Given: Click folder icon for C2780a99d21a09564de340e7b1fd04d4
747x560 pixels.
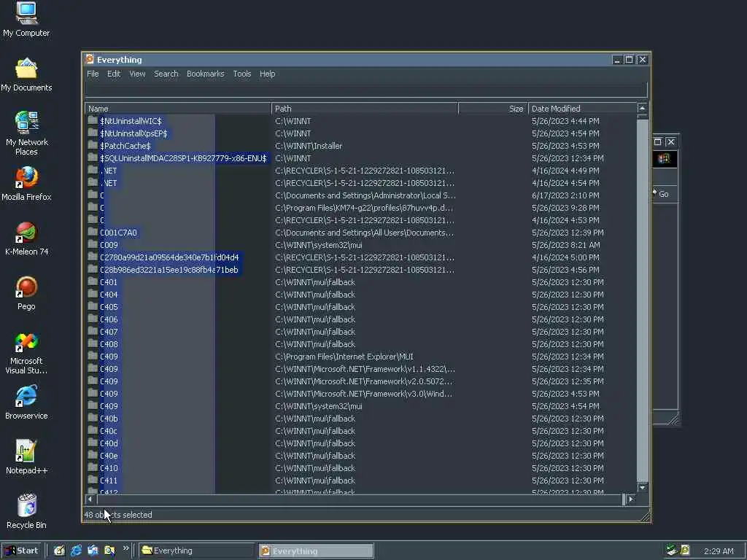Looking at the screenshot, I should (x=93, y=257).
